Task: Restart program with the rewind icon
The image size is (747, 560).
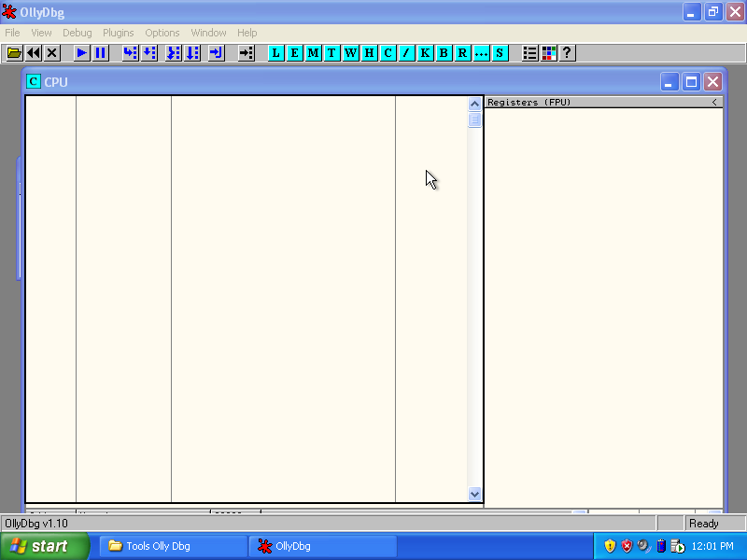Action: 34,53
